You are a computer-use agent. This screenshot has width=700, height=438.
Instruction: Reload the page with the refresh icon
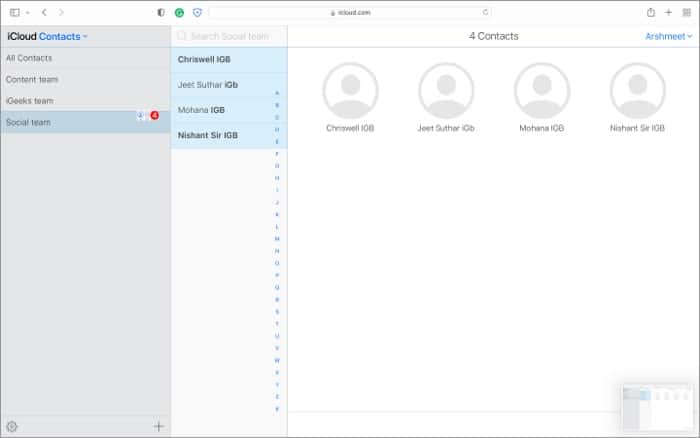click(485, 12)
